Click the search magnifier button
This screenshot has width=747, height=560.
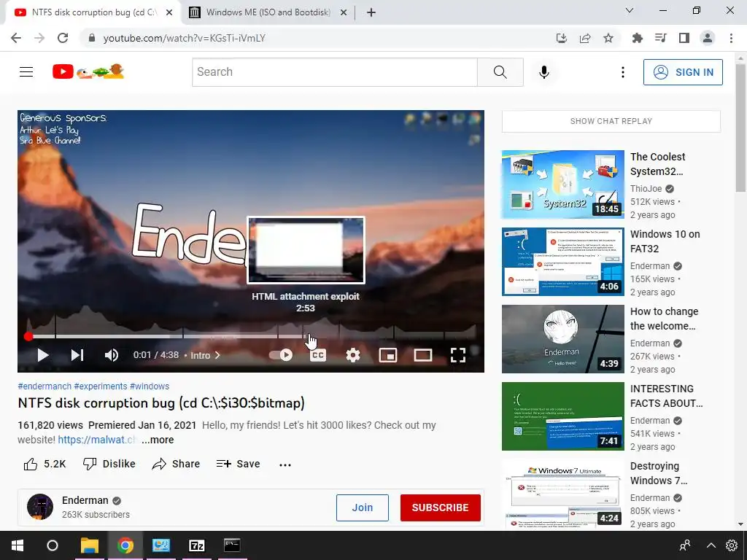coord(500,72)
